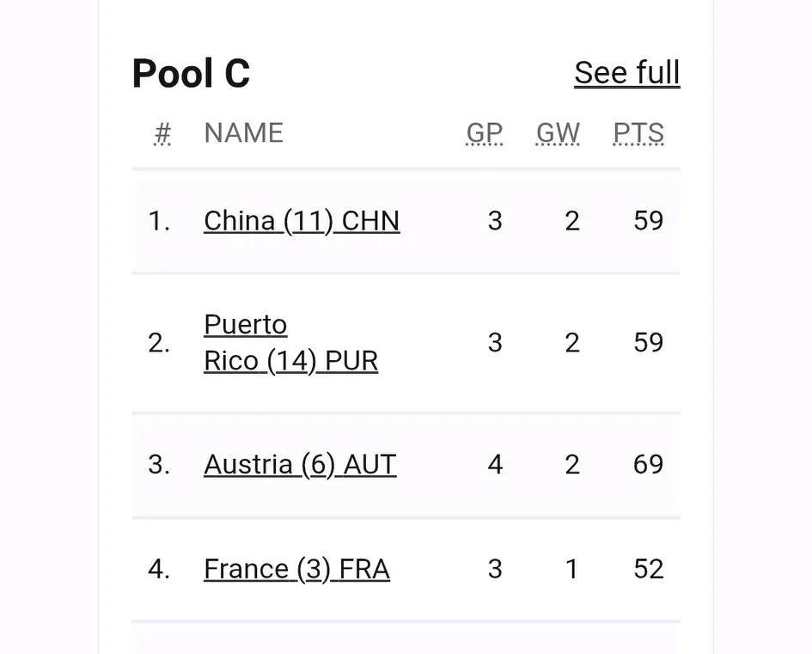
Task: Click rank number 4 for France
Action: pyautogui.click(x=159, y=569)
